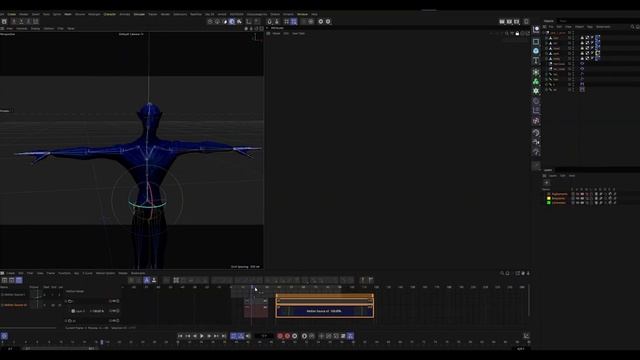Viewport: 640px width, 360px height.
Task: Expand the bottom motion layer row disclosure arrow
Action: point(66,321)
